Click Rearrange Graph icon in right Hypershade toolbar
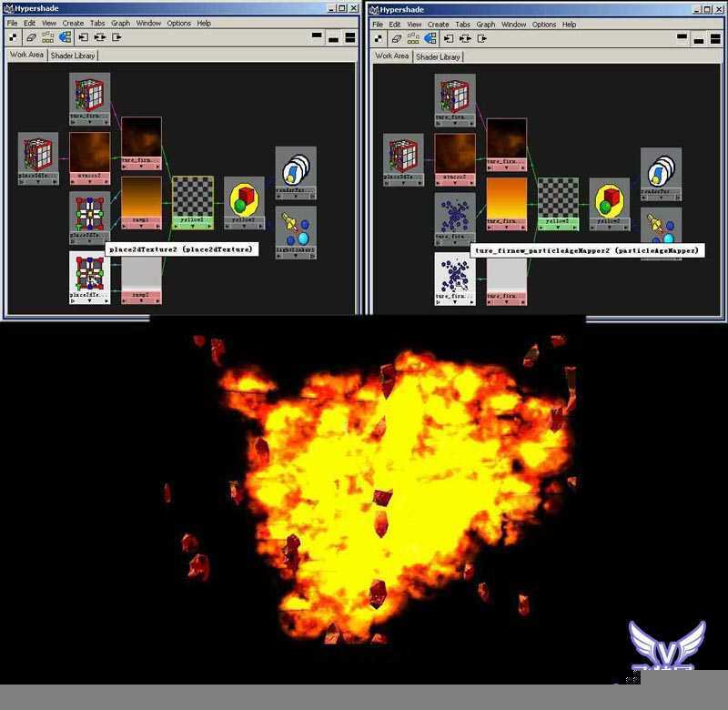728x710 pixels. [413, 39]
